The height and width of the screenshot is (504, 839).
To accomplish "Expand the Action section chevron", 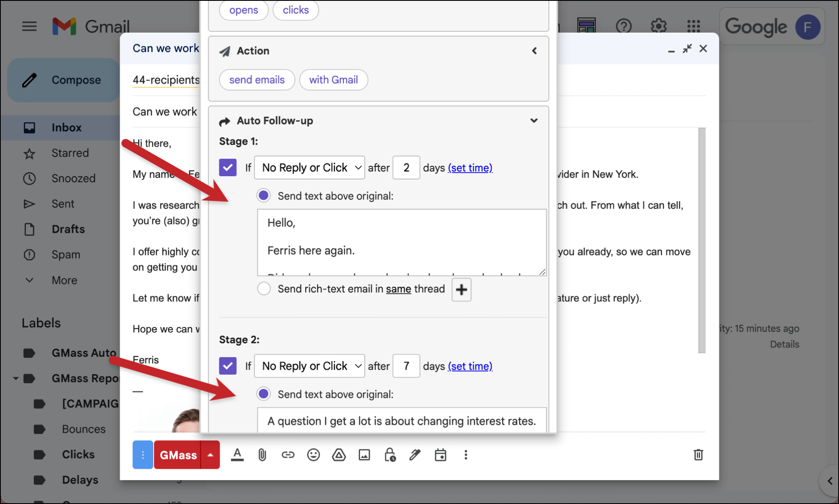I will coord(534,51).
